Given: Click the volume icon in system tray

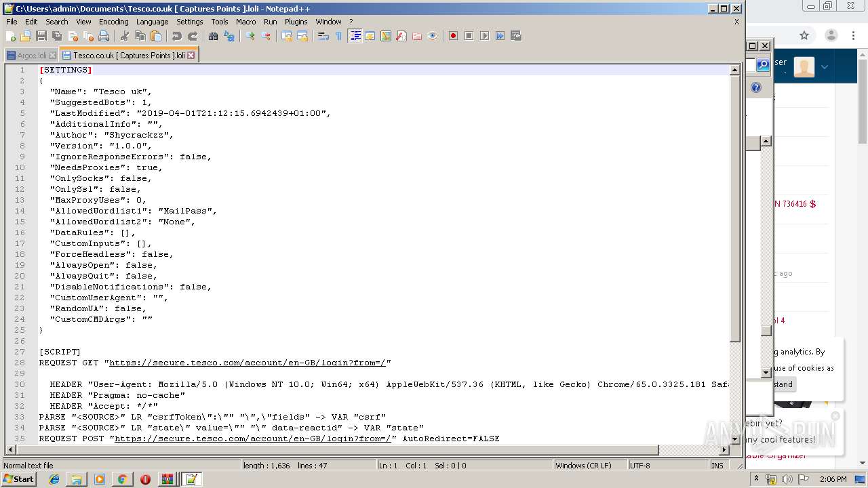Looking at the screenshot, I should pyautogui.click(x=787, y=479).
